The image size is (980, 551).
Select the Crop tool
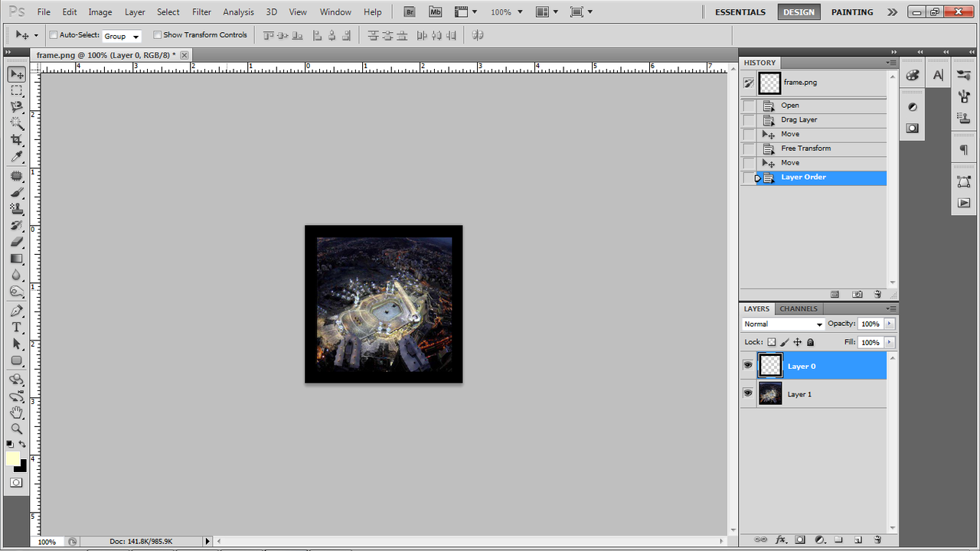(x=16, y=140)
